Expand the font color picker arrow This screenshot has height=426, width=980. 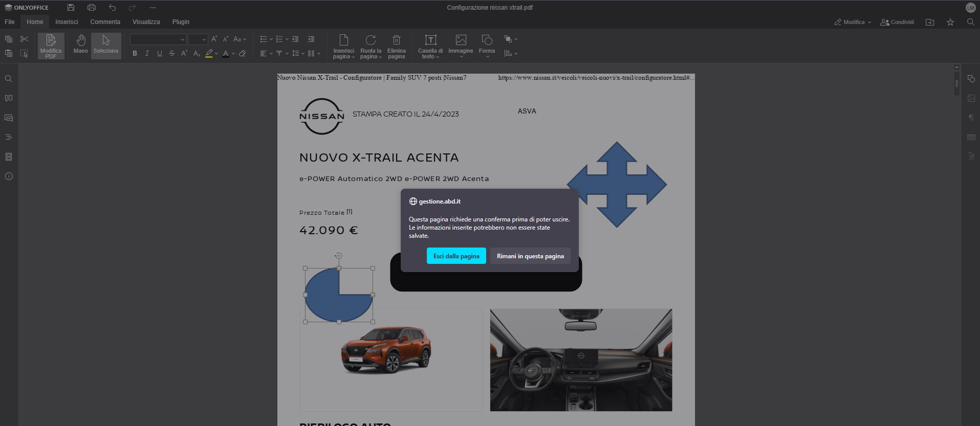pos(233,53)
